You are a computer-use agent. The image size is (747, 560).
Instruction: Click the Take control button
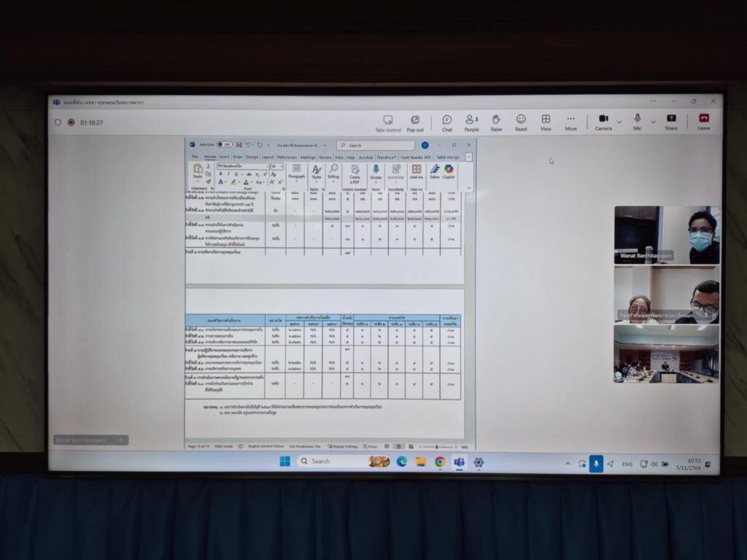click(x=388, y=122)
